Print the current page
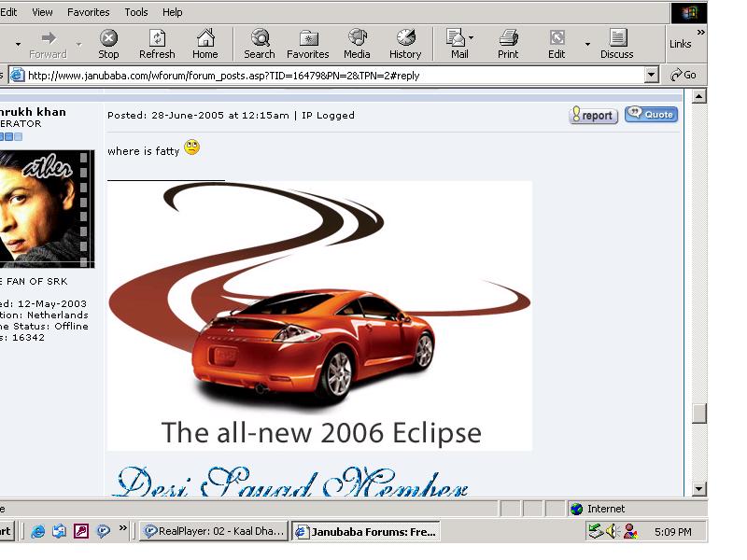This screenshot has height=560, width=747. click(508, 44)
